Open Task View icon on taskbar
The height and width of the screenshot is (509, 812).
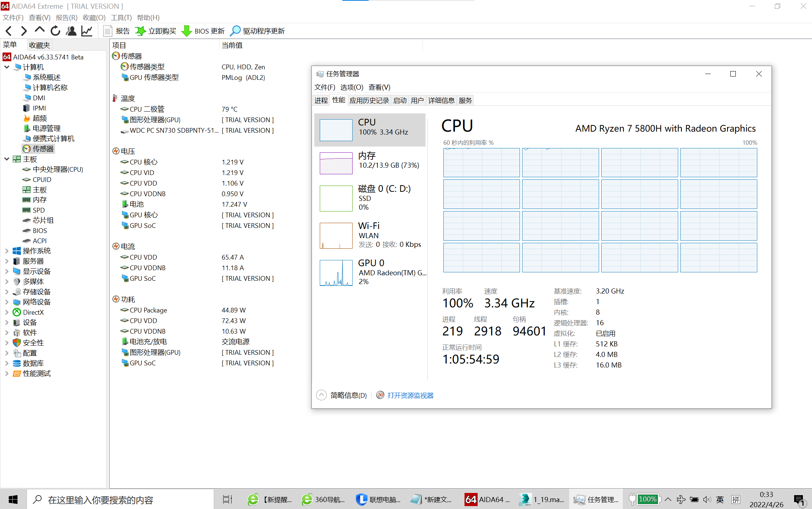click(x=228, y=499)
